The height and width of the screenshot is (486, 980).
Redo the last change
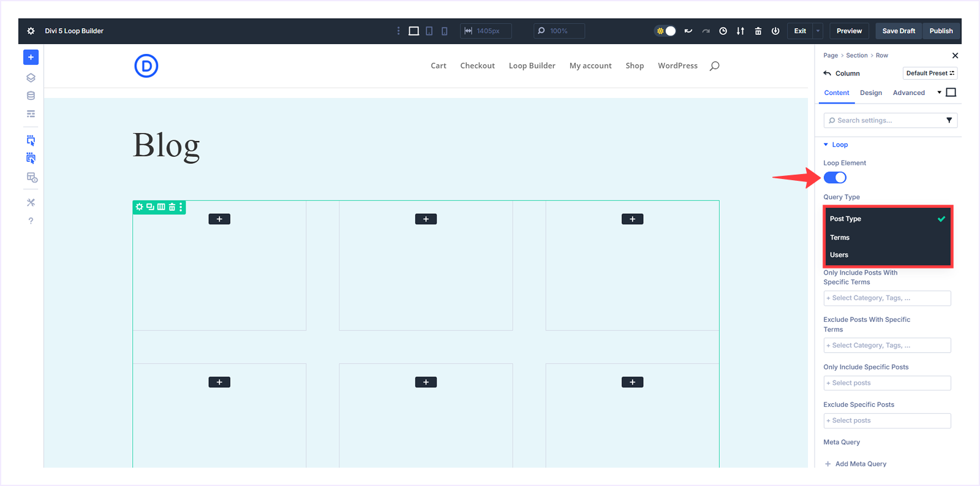(706, 31)
